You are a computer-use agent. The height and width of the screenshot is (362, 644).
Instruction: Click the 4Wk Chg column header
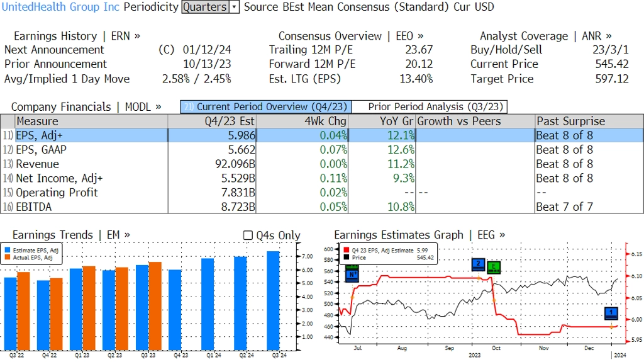pos(302,122)
